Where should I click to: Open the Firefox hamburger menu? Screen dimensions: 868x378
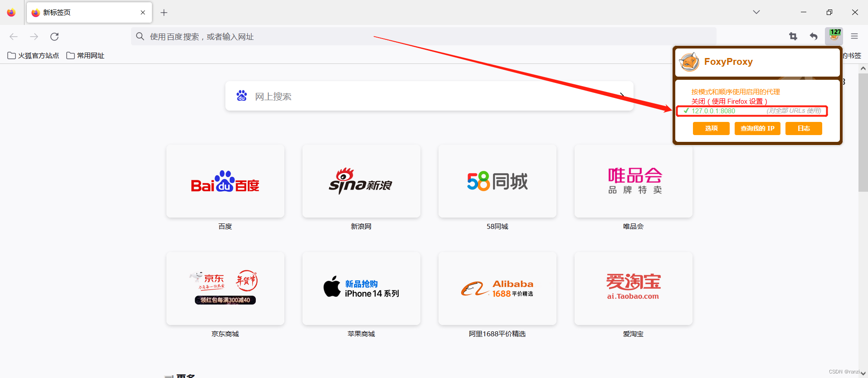(x=854, y=36)
